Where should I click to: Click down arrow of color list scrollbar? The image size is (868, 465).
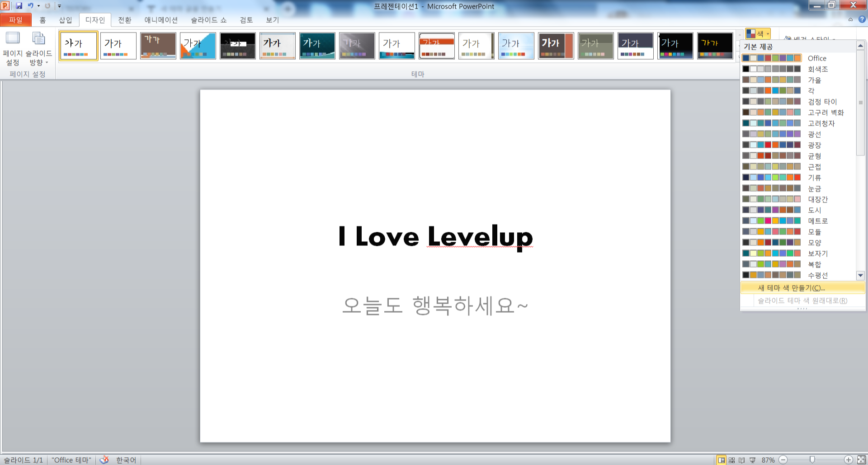[860, 275]
